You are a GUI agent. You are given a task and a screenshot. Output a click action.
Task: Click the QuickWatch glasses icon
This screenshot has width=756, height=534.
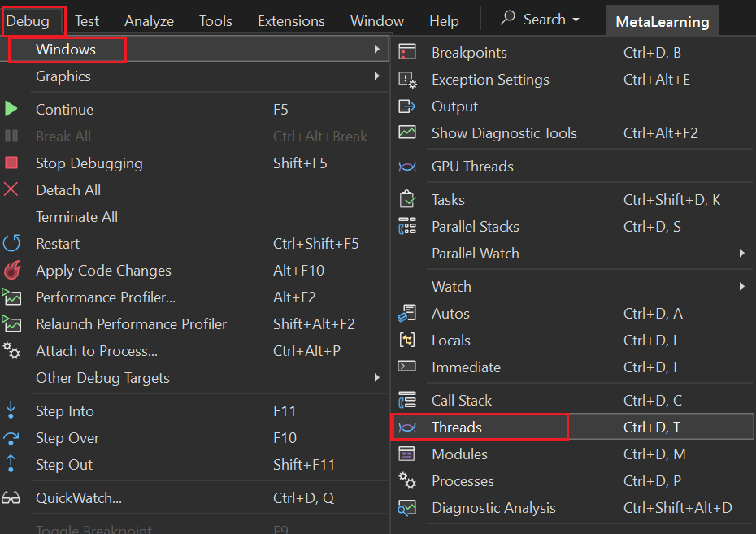coord(11,498)
